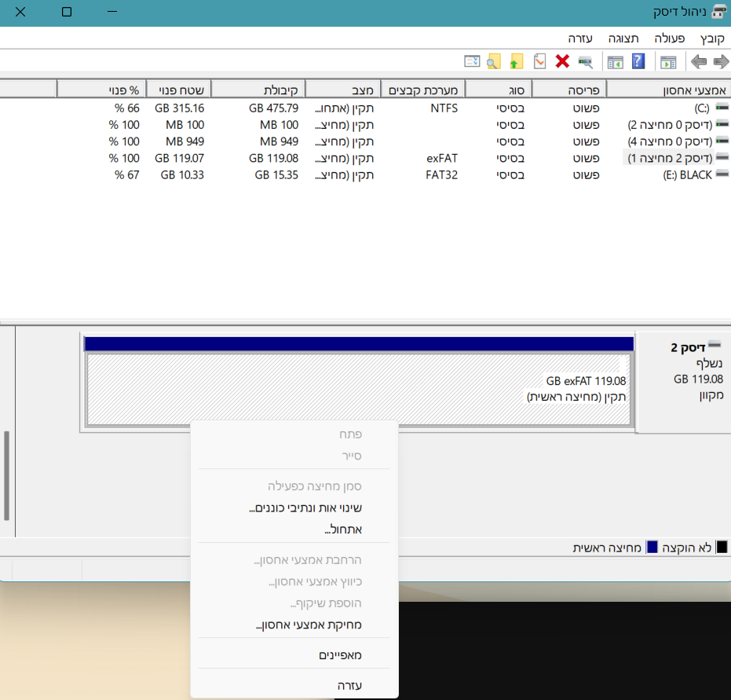Screen dimensions: 731x700
Task: Click the leftmost list settings toolbar icon
Action: coord(471,61)
